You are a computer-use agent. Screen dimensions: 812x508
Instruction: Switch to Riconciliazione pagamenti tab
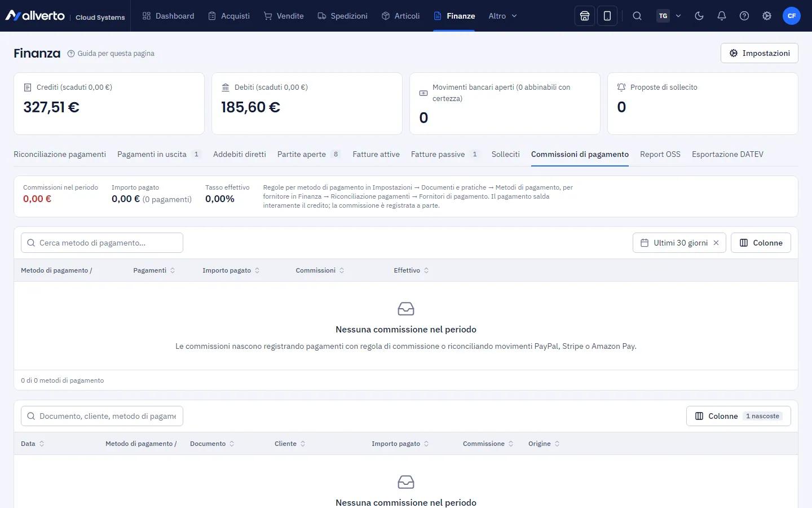coord(60,154)
